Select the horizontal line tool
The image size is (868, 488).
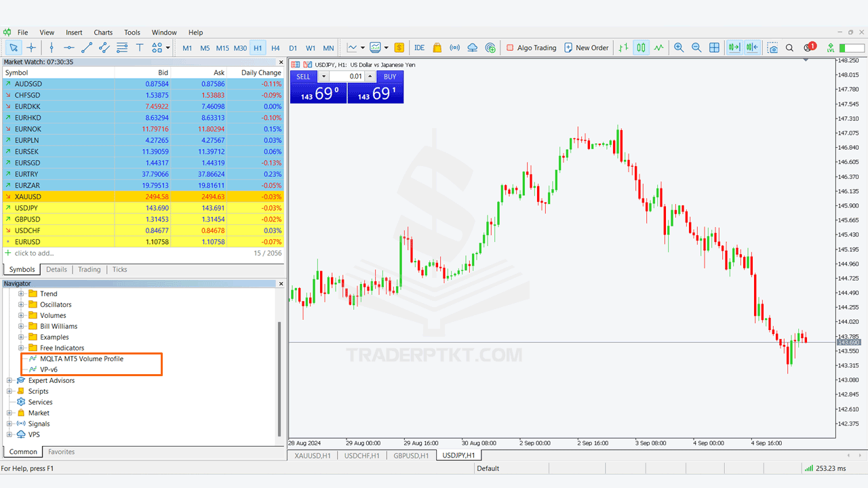69,47
